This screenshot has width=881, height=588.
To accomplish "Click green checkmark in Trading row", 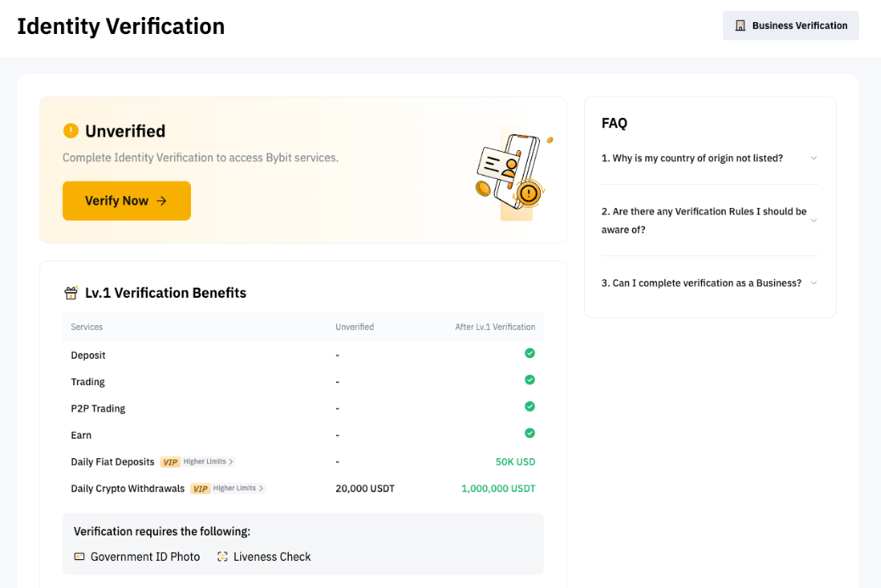I will point(530,379).
